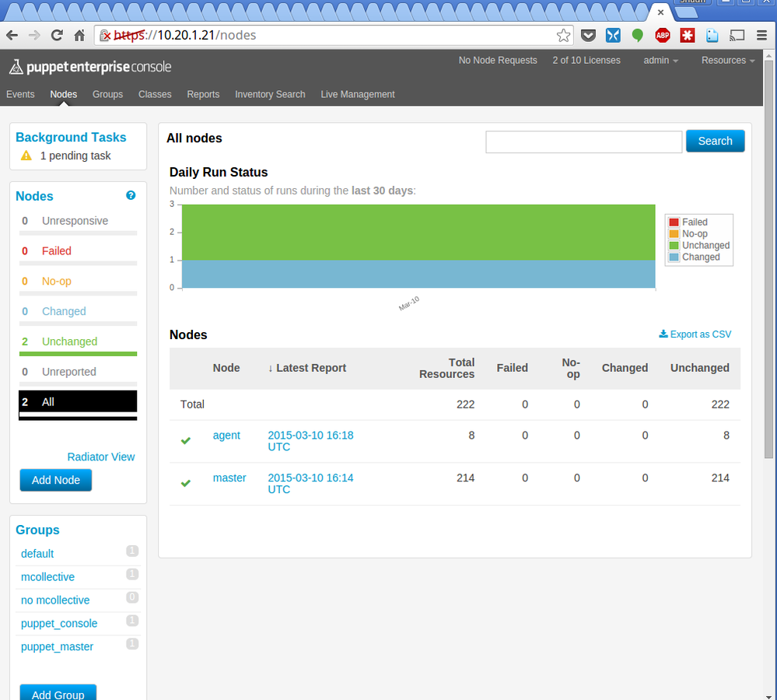Open the admin dropdown menu
The image size is (777, 700).
coord(660,61)
